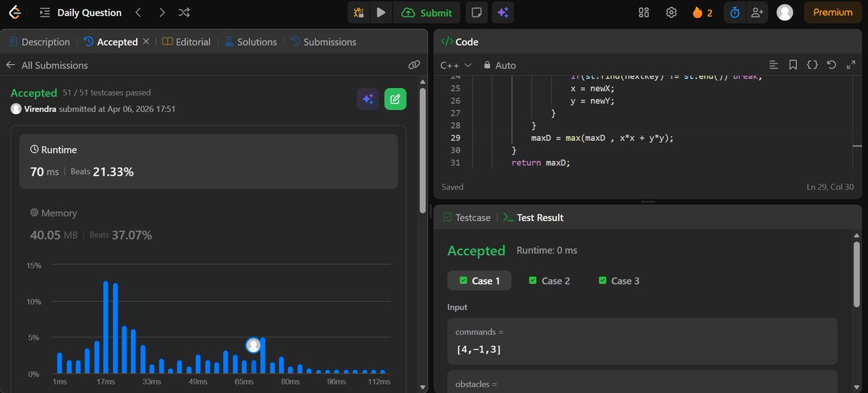This screenshot has height=393, width=868.
Task: Click the curly braces snippet icon
Action: click(812, 65)
